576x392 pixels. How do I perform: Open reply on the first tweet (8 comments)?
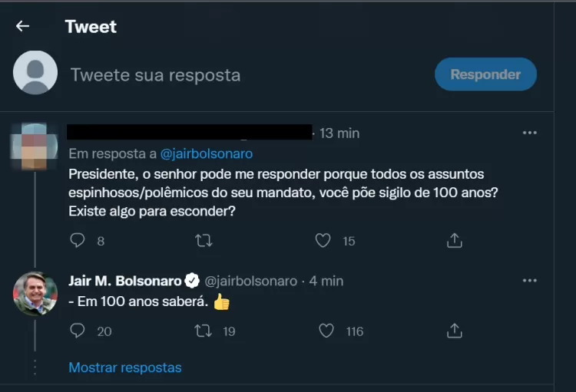78,241
